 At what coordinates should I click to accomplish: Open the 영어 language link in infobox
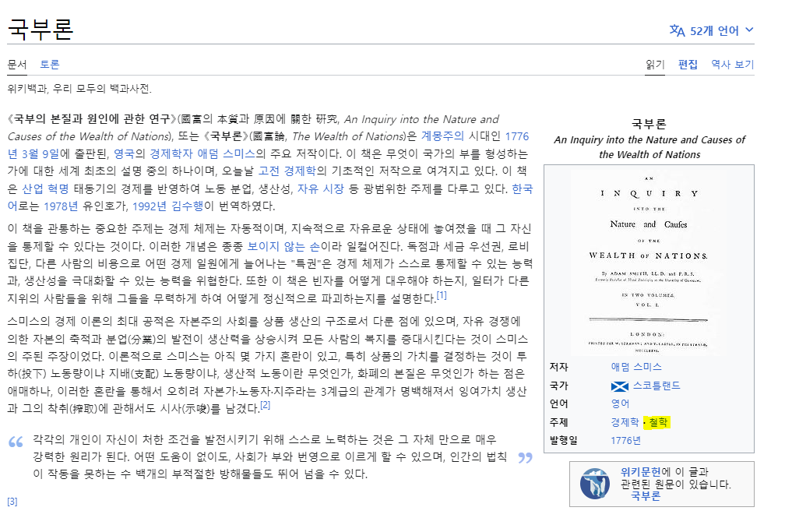pyautogui.click(x=620, y=403)
